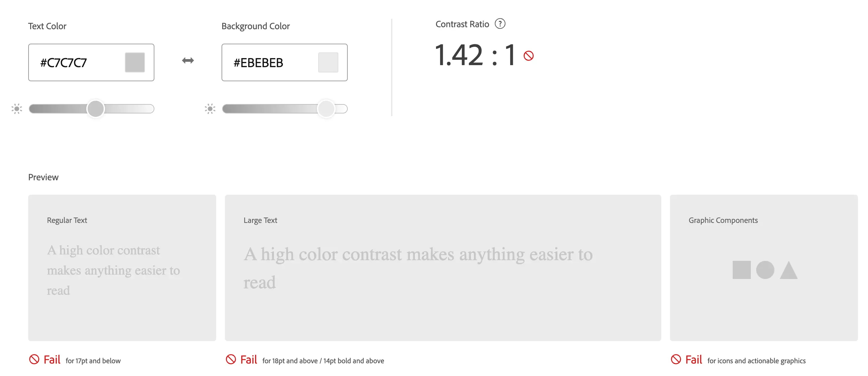Screen dimensions: 868x376
Task: Click the graphic components Fail icon
Action: pyautogui.click(x=676, y=359)
